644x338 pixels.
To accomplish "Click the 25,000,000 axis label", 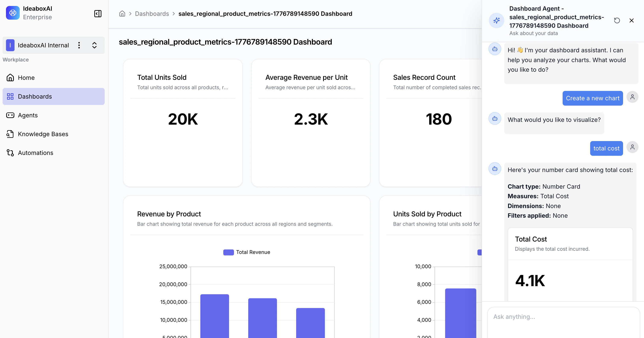I will point(173,266).
